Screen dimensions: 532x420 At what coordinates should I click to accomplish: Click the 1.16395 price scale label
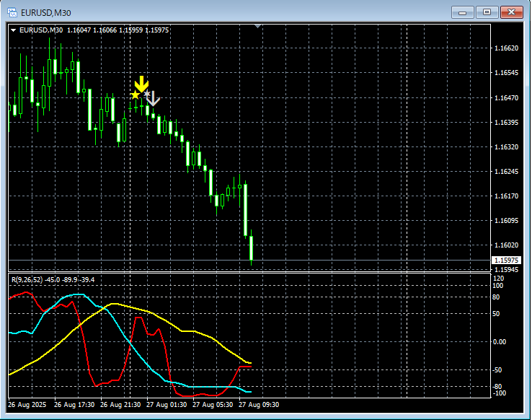click(x=506, y=122)
